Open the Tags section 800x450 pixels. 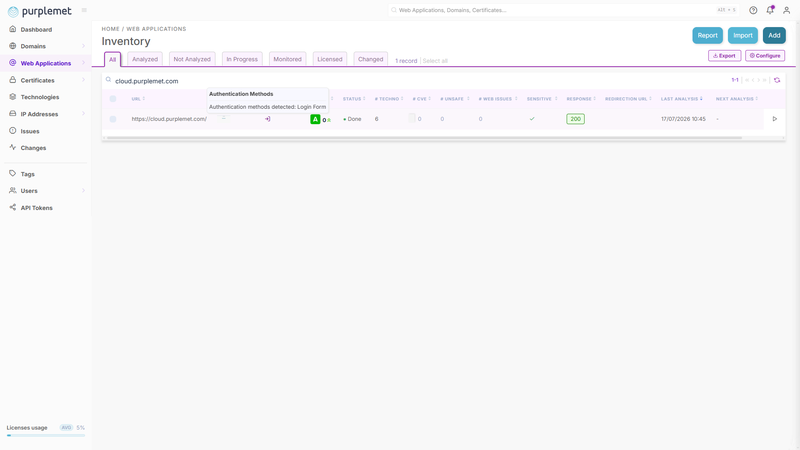point(28,174)
